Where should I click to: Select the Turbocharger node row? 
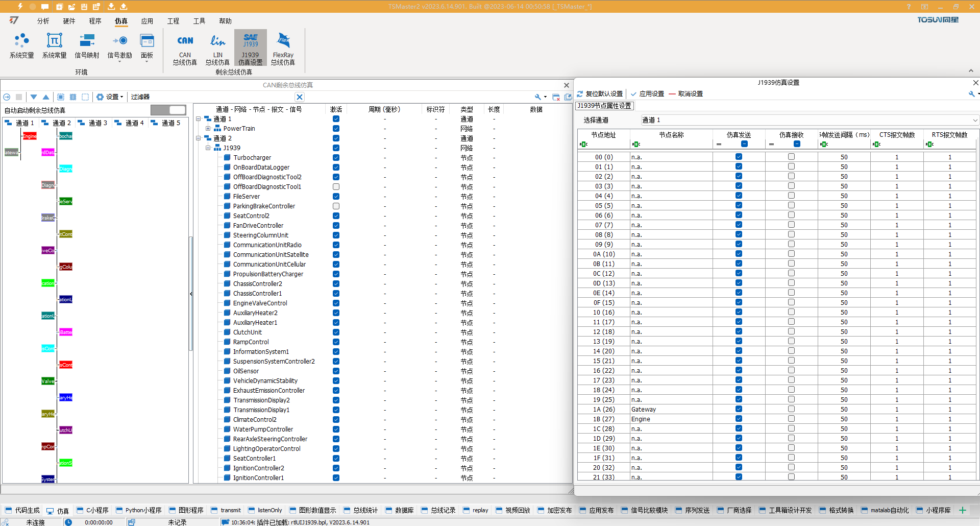(252, 158)
